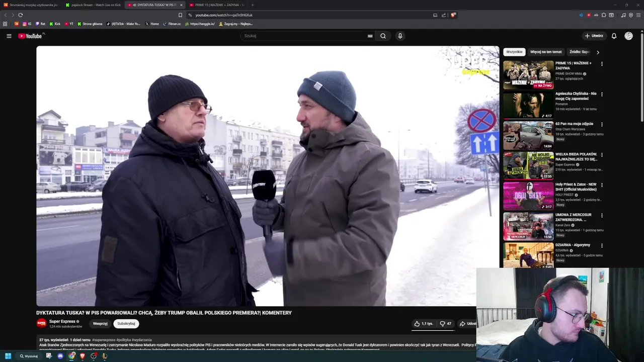This screenshot has width=644, height=362.
Task: Click the Subskrybuj button
Action: [126, 324]
